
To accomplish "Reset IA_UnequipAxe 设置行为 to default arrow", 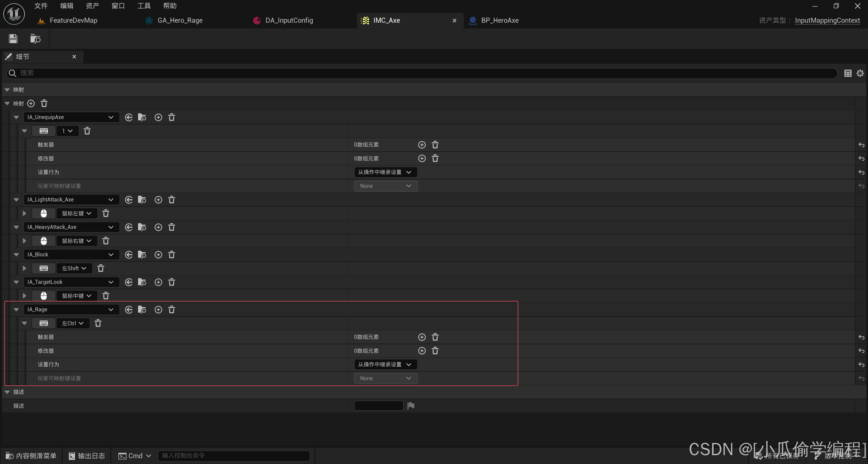I will (x=862, y=172).
